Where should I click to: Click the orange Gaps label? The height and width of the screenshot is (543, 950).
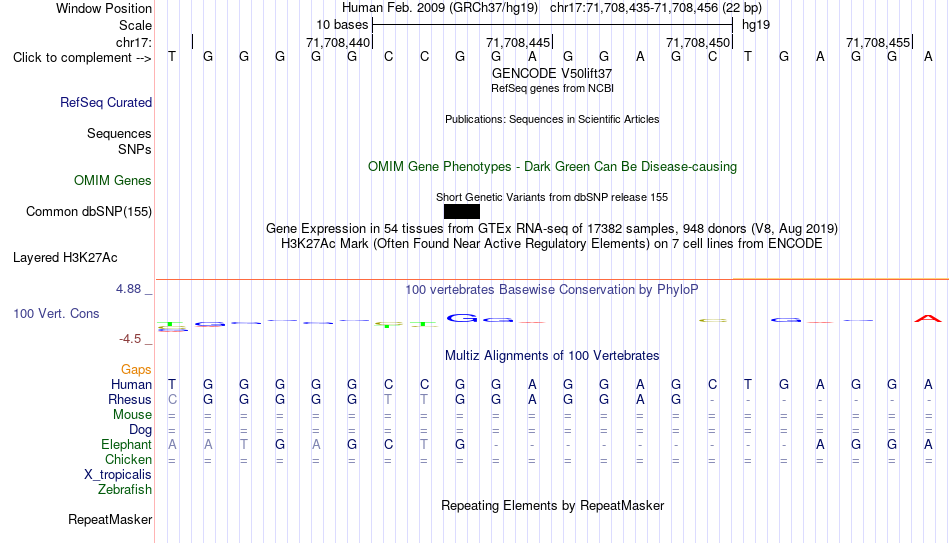[x=136, y=370]
